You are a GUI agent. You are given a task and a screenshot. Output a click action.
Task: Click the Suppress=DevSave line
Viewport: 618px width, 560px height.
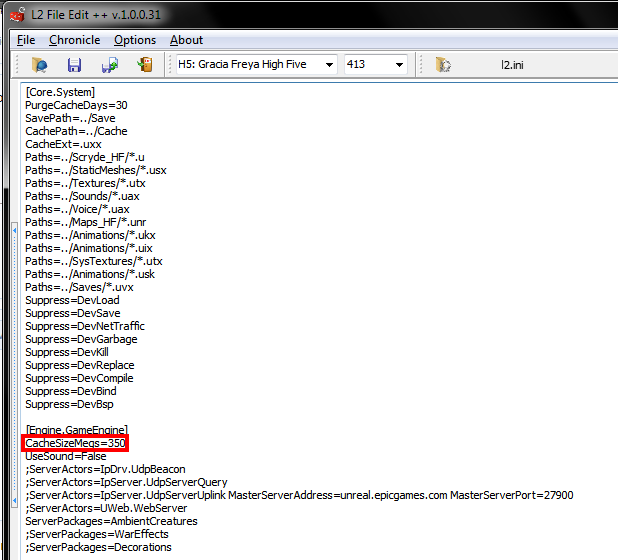point(73,313)
